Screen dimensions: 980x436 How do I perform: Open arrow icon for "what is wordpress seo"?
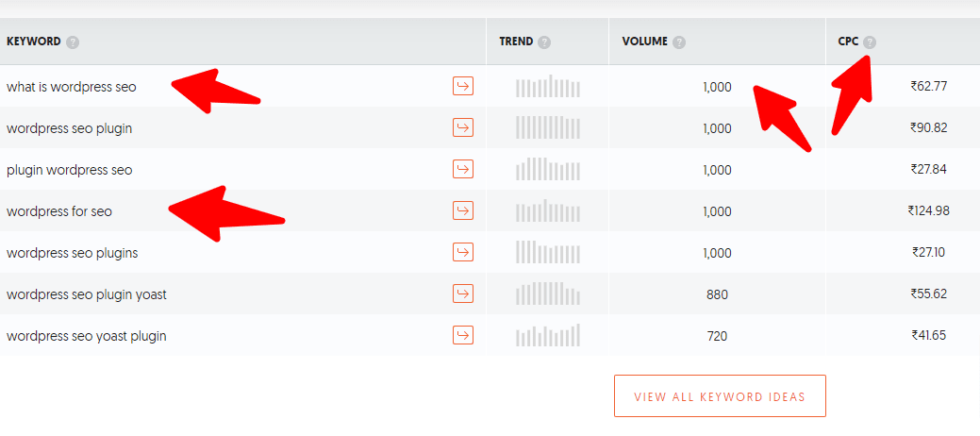point(463,86)
